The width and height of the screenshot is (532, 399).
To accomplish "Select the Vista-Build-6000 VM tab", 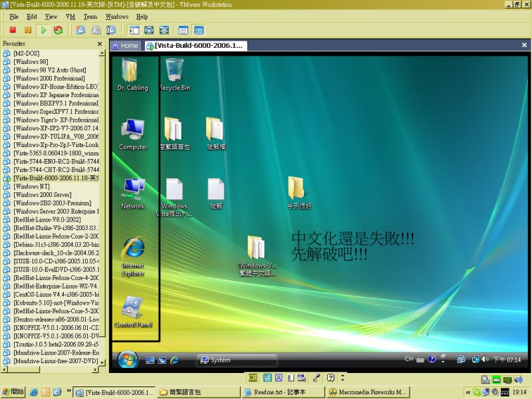I will (195, 45).
